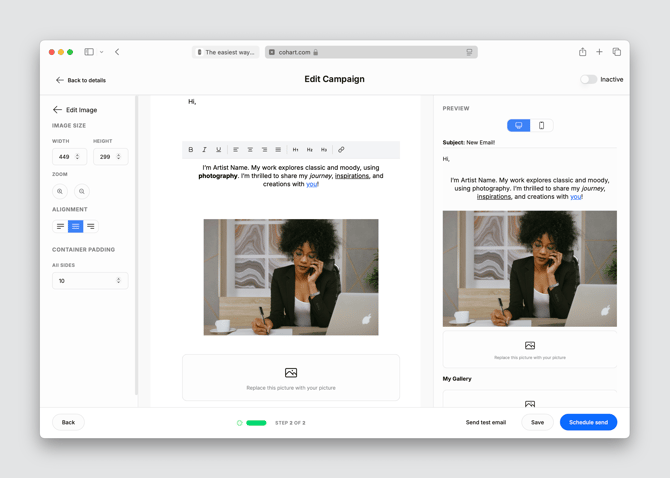Screen dimensions: 670x478
Task: Open the width stepper arrows
Action: pos(77,157)
